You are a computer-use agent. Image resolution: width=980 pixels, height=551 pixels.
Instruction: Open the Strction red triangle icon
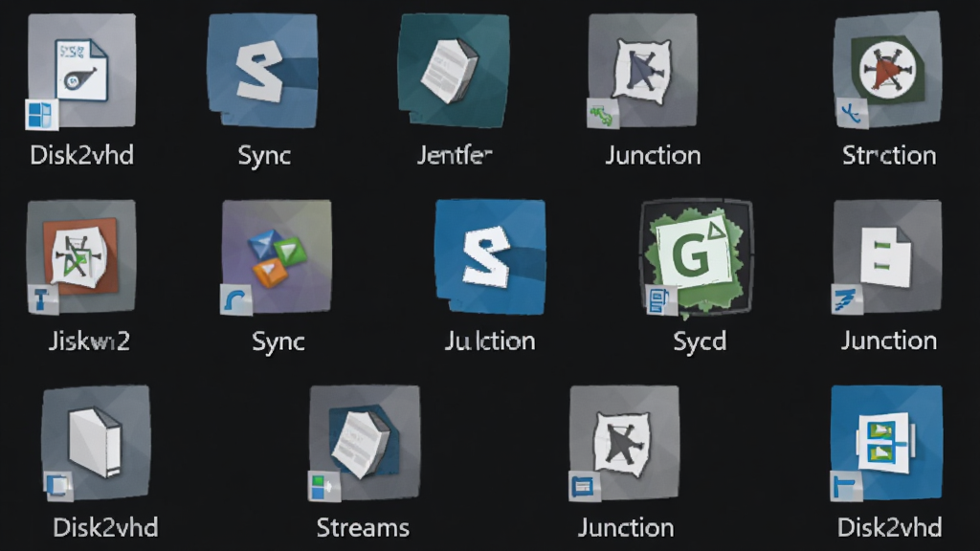click(887, 69)
